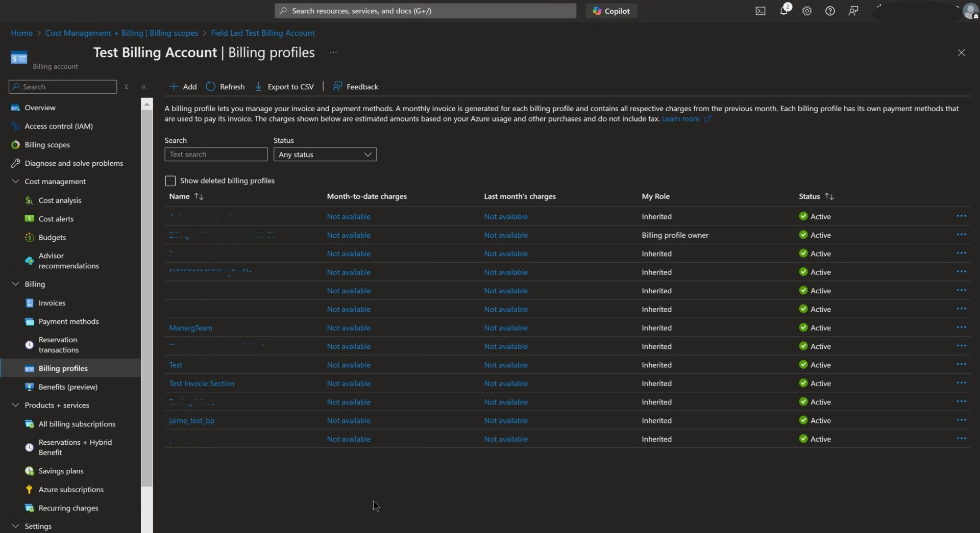Open Cloud Shell terminal icon
980x533 pixels.
(x=760, y=11)
